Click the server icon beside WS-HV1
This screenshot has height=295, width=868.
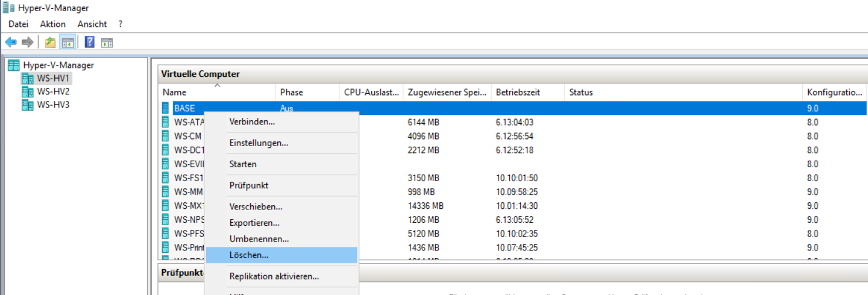pyautogui.click(x=27, y=78)
